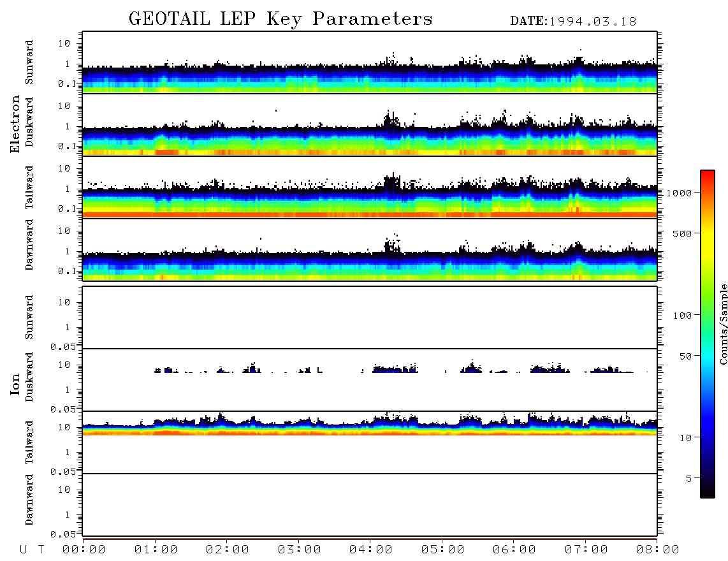Select the DATE:1994.03.18 label

[573, 22]
